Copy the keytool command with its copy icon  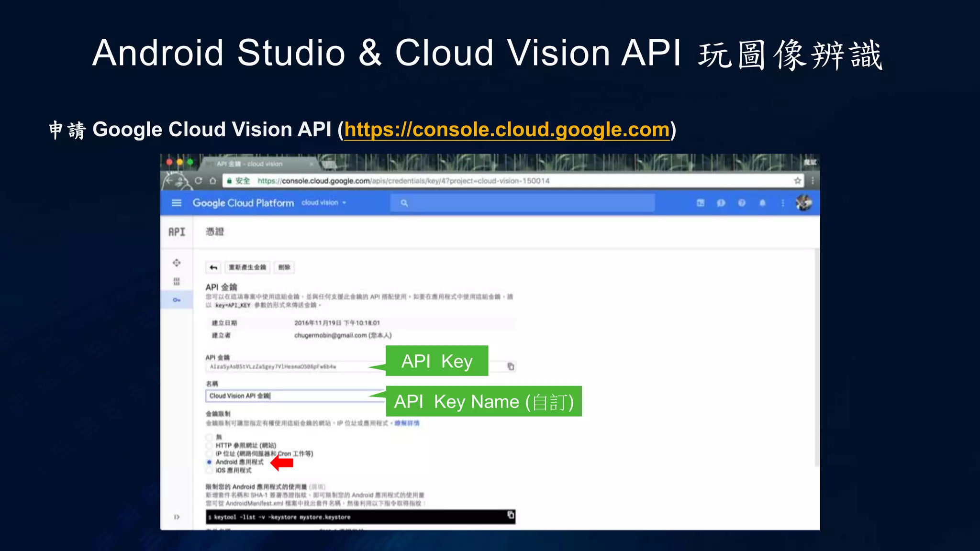(511, 515)
